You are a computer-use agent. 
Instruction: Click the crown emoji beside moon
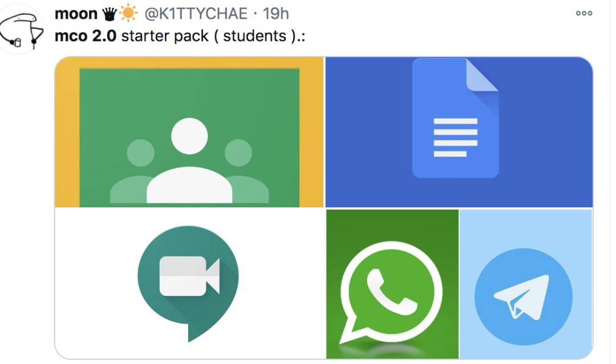coord(110,14)
